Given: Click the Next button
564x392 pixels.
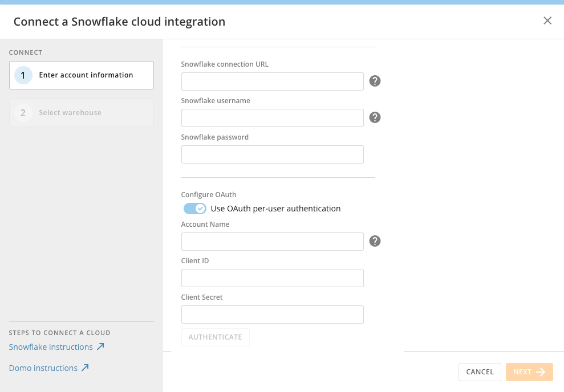Looking at the screenshot, I should [529, 372].
